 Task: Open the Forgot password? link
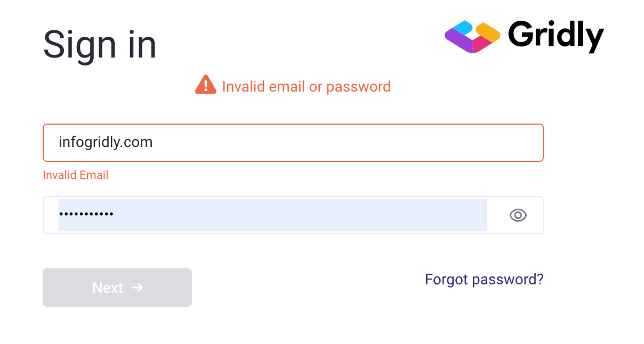pyautogui.click(x=484, y=280)
